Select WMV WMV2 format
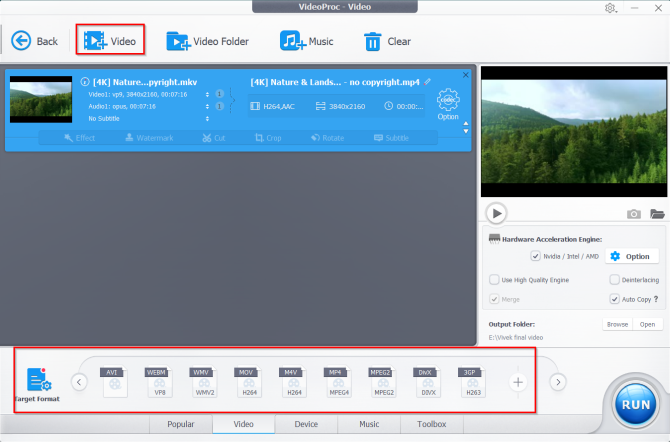 coord(203,382)
